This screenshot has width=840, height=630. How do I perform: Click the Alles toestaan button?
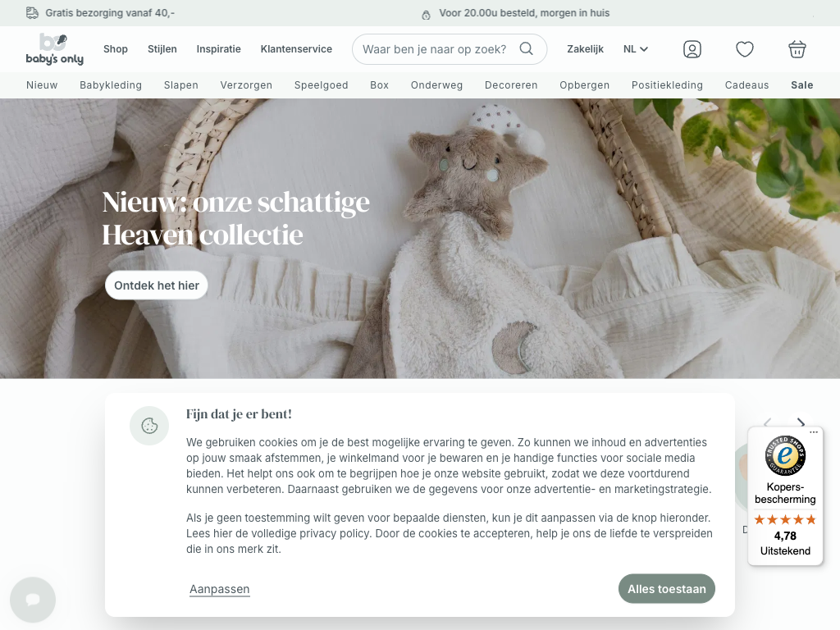pos(666,589)
